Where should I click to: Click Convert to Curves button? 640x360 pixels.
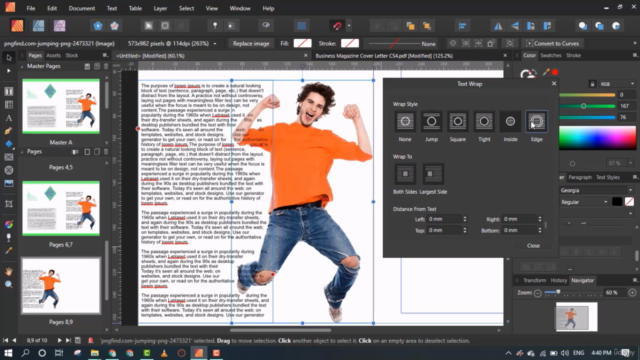click(x=553, y=44)
